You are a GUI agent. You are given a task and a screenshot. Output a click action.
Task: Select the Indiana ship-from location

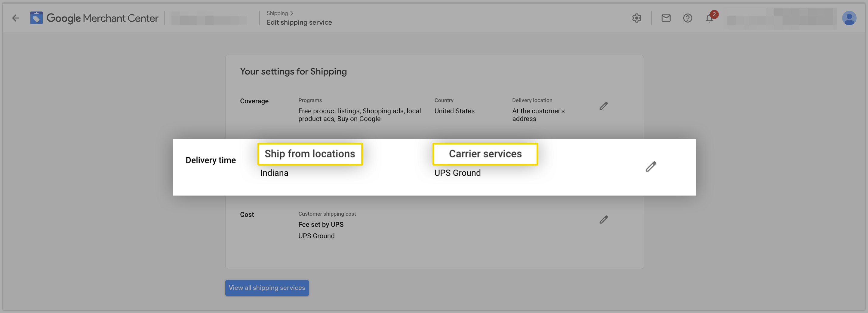pyautogui.click(x=274, y=173)
